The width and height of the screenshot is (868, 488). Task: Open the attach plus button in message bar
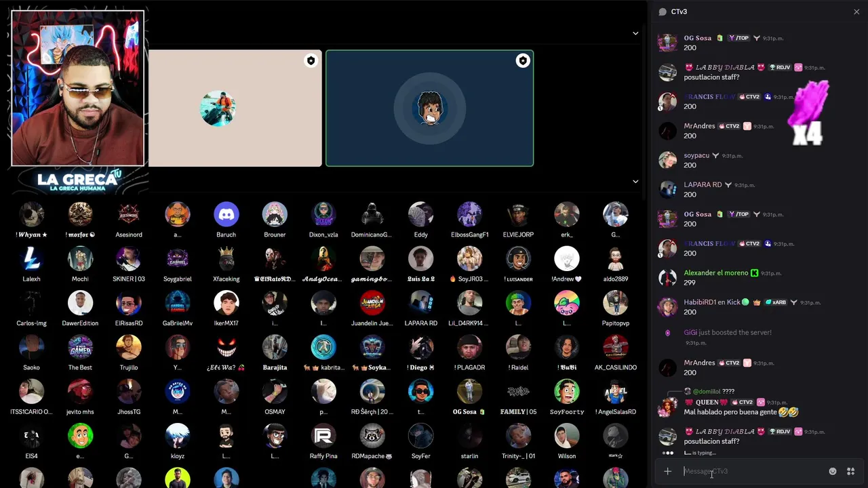pyautogui.click(x=667, y=471)
